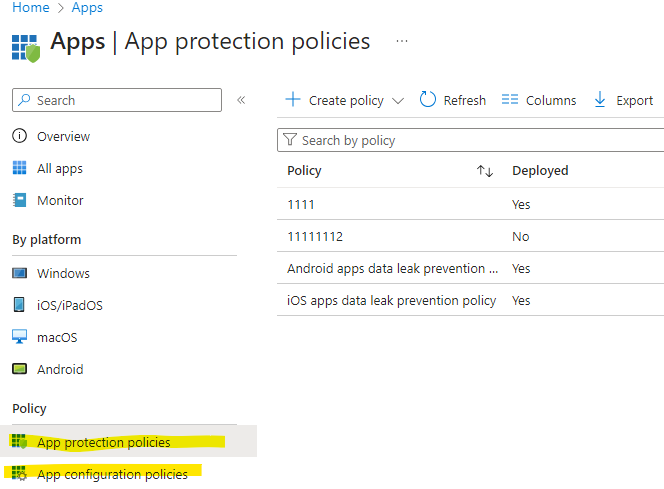Click the App protection policies shield icon
The image size is (664, 489).
click(19, 441)
